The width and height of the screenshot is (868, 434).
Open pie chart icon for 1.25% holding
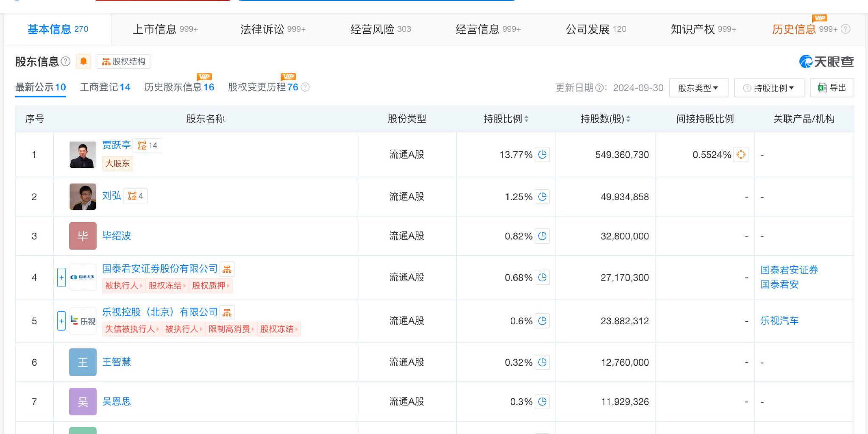542,197
